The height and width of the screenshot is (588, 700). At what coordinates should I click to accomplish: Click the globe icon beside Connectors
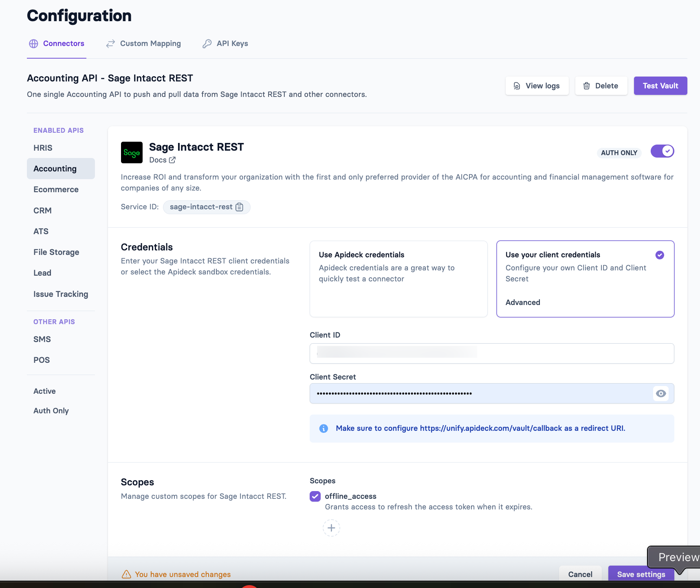(33, 44)
